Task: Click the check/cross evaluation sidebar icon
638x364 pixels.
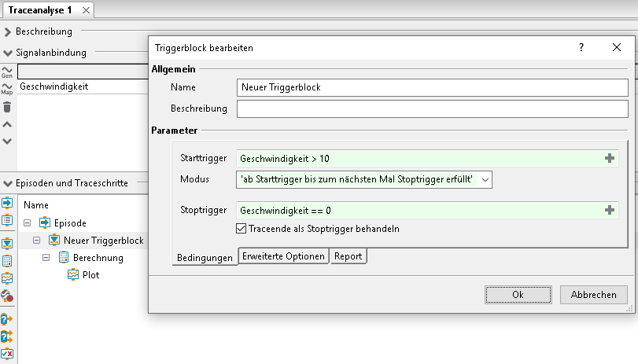Action: (7, 354)
